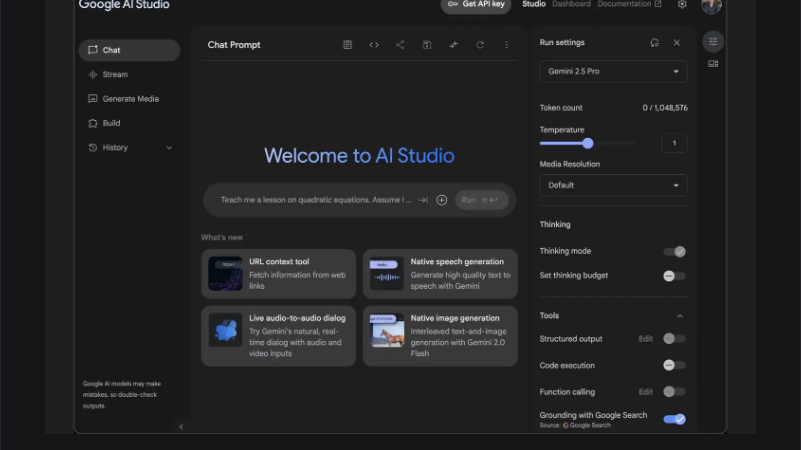This screenshot has width=801, height=450.
Task: Switch to the Dashboard tab
Action: point(571,4)
